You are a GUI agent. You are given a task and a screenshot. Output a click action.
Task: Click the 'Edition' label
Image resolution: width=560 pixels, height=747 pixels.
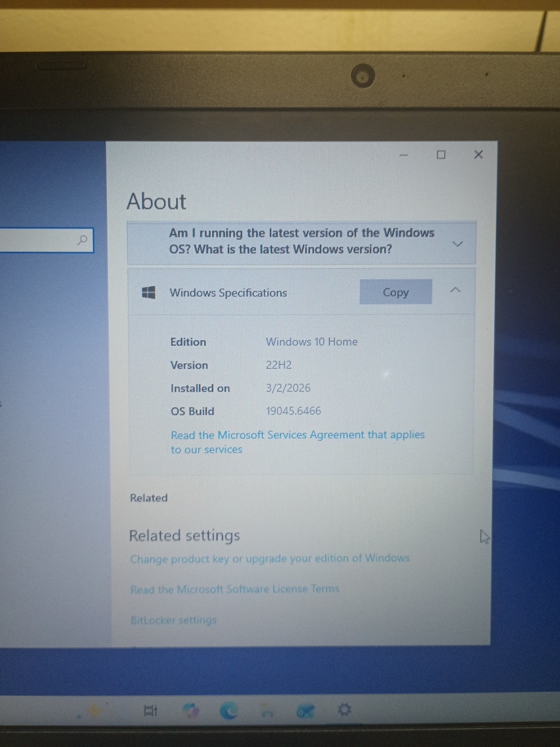[x=188, y=342]
